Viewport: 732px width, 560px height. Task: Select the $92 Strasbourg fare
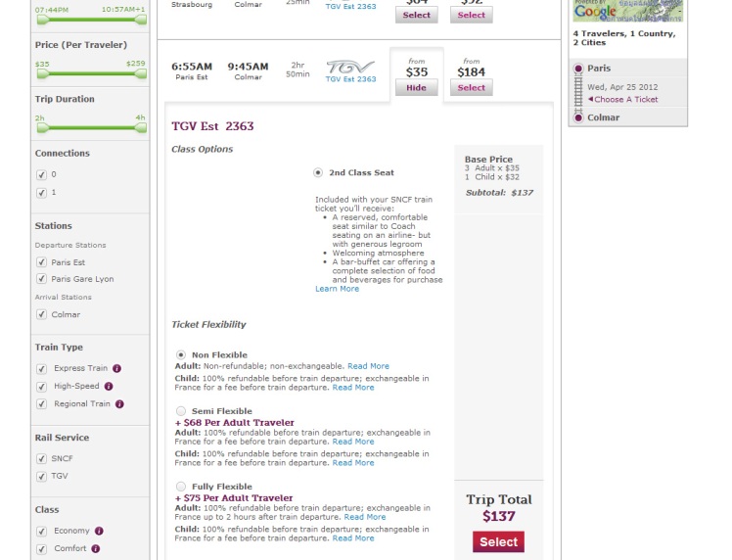pos(471,15)
